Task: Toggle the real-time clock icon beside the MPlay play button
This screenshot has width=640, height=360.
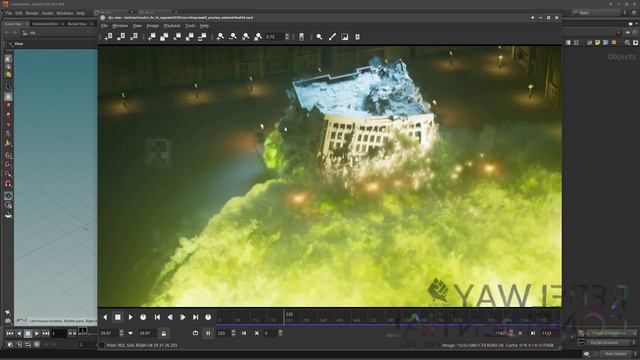Action: [143, 317]
